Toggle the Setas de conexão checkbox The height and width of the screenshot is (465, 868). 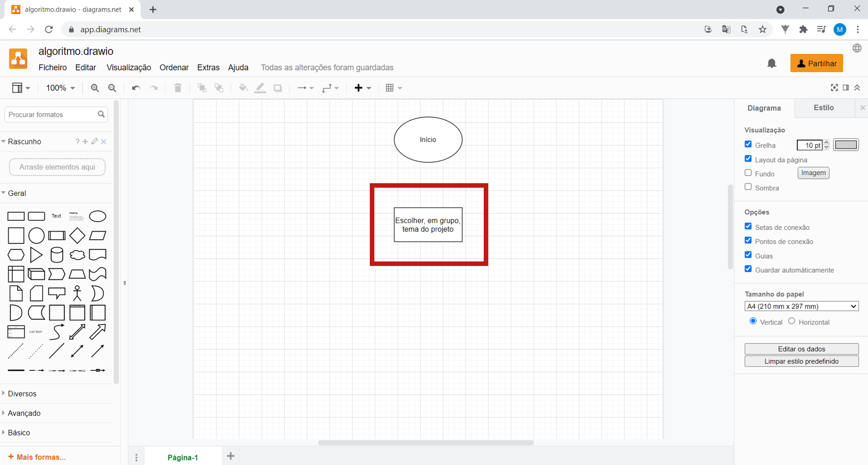(748, 226)
